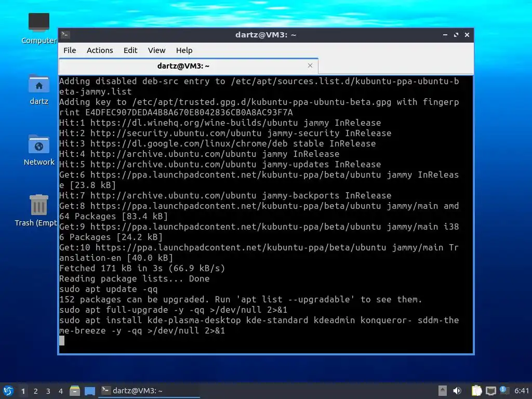This screenshot has width=532, height=399.
Task: Switch to virtual desktop 3
Action: click(x=48, y=391)
